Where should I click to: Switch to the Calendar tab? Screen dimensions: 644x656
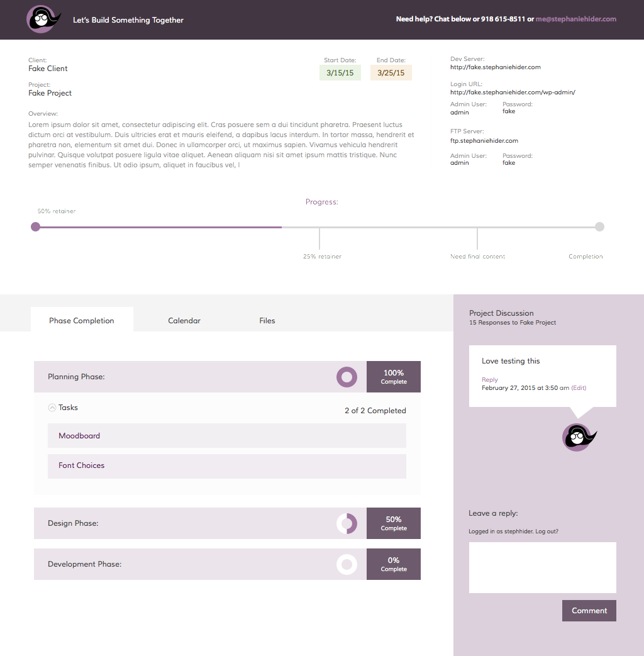pos(184,321)
